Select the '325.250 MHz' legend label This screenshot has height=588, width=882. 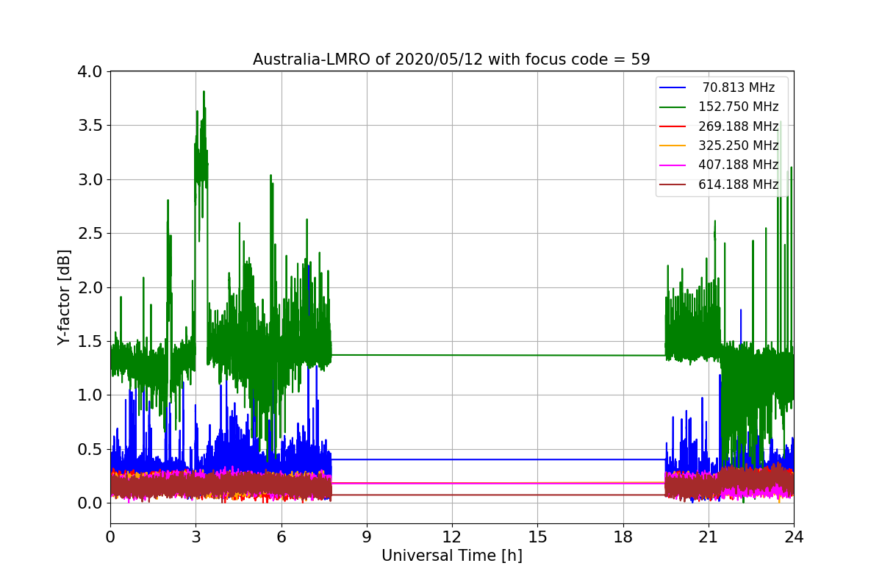tap(739, 146)
